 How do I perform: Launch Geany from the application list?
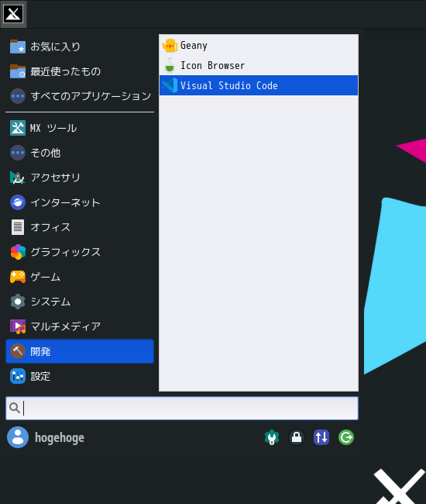coord(259,46)
